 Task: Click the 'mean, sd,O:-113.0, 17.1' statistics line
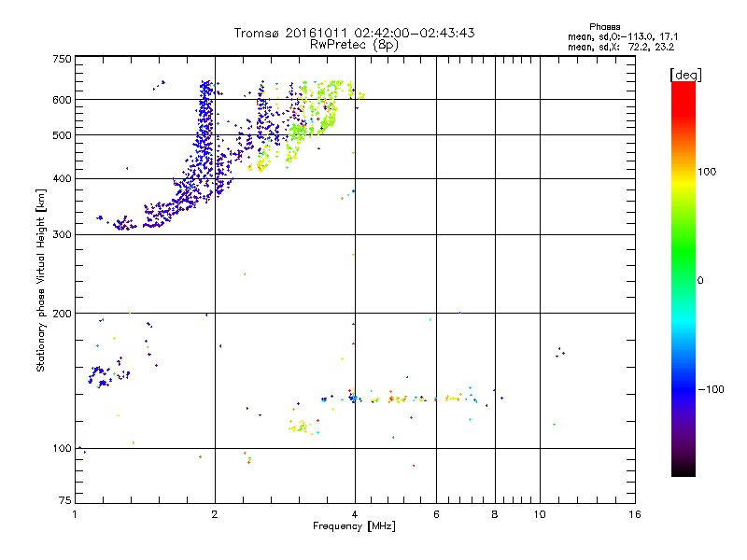(x=623, y=37)
